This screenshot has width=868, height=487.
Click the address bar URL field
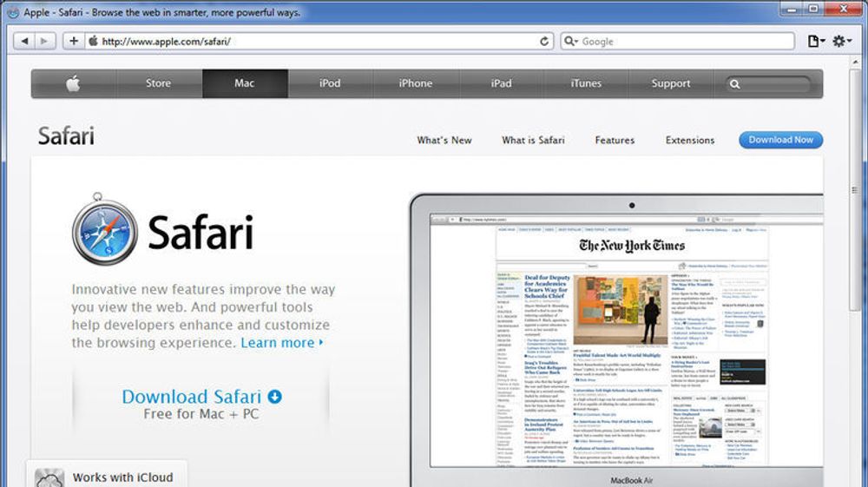(x=319, y=42)
